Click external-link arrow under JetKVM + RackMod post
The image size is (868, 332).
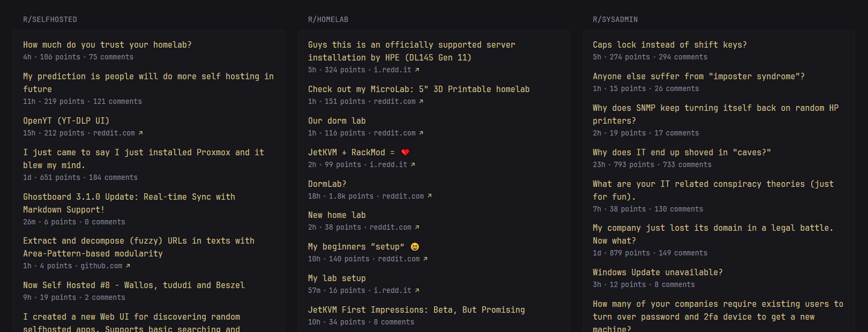413,164
